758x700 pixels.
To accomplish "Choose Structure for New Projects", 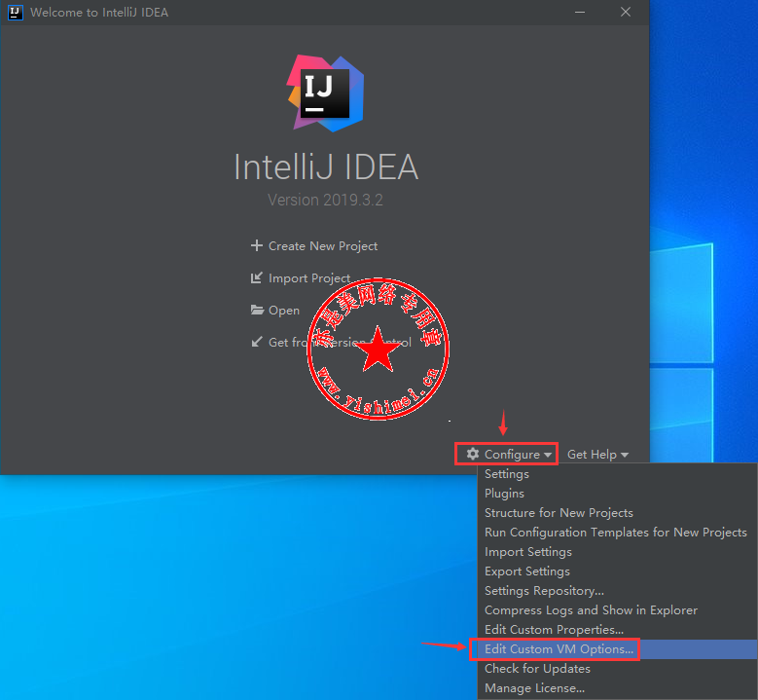I will [x=617, y=513].
